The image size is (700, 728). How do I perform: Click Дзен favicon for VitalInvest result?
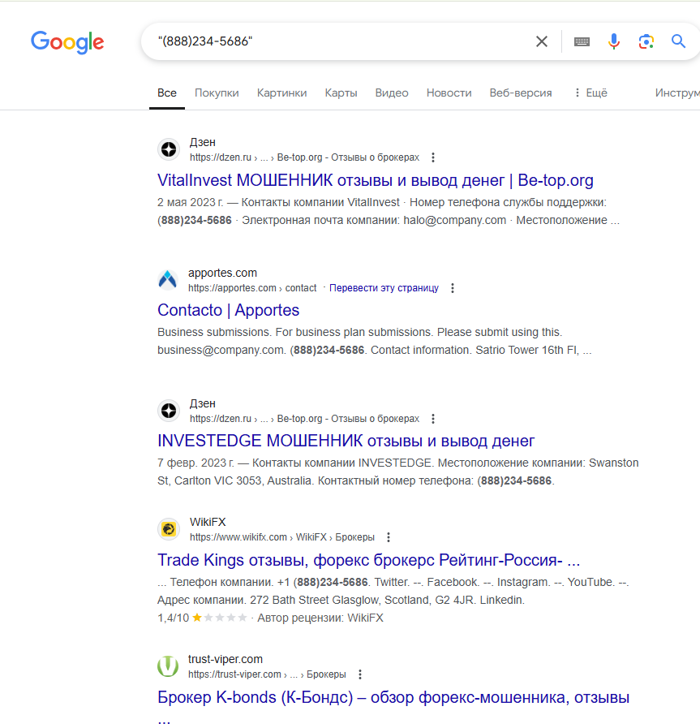169,149
